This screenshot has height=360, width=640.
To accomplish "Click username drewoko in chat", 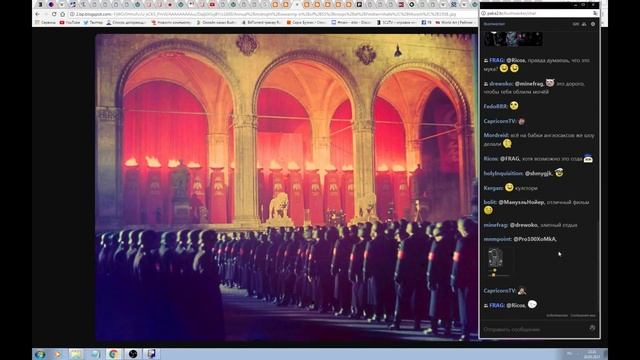I will pos(501,84).
